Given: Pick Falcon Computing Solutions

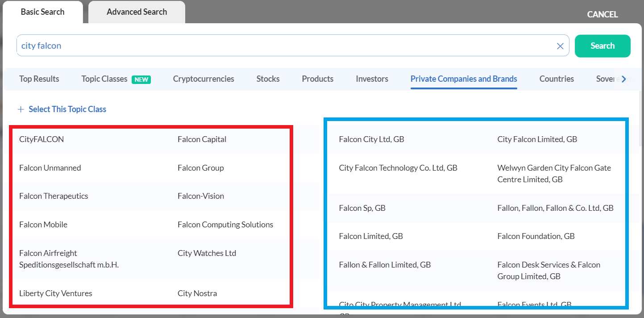Looking at the screenshot, I should [225, 225].
